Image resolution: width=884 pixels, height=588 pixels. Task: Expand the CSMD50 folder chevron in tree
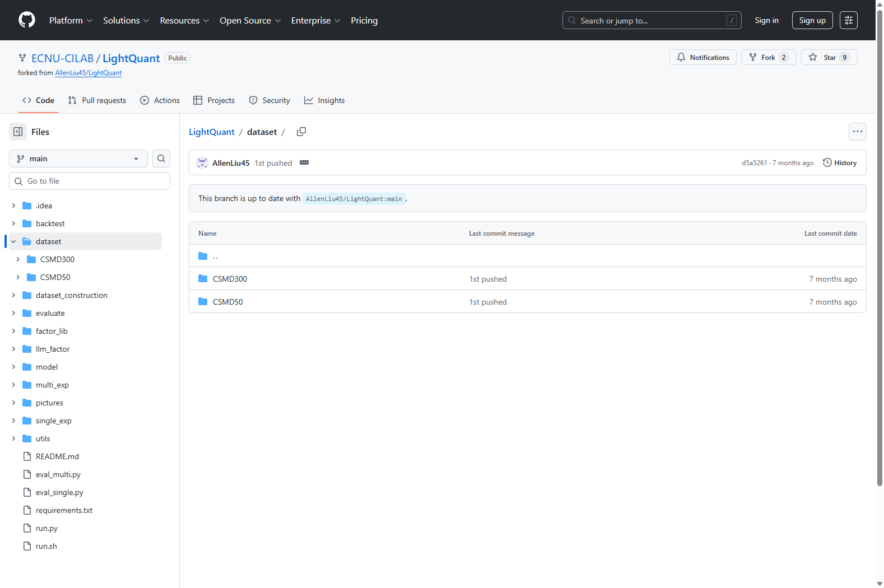pos(18,277)
